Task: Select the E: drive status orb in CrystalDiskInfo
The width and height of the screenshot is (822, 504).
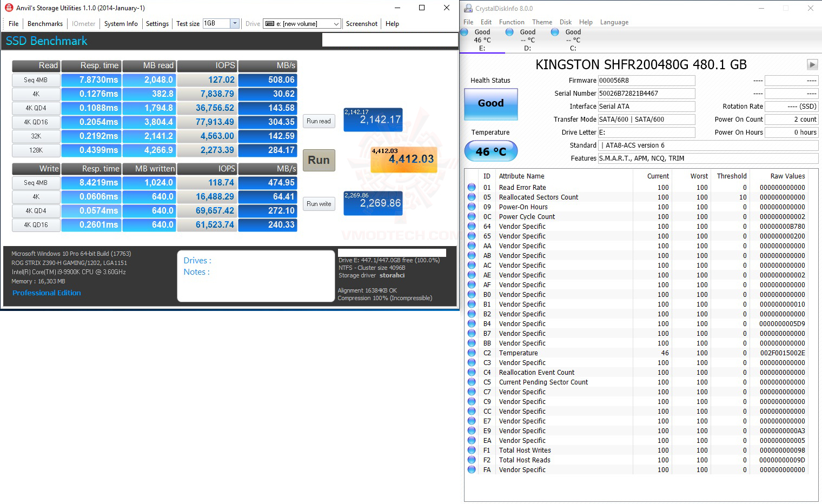Action: [464, 32]
